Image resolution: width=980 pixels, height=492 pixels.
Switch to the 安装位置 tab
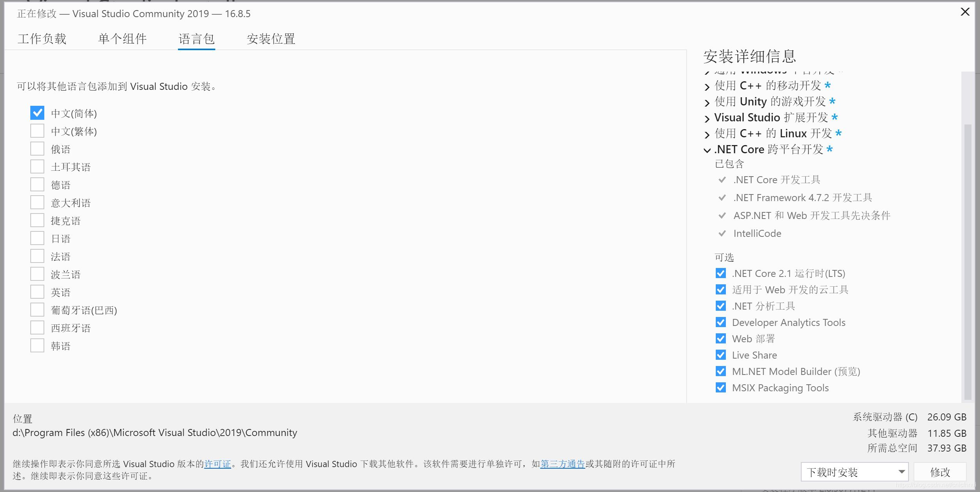coord(271,39)
